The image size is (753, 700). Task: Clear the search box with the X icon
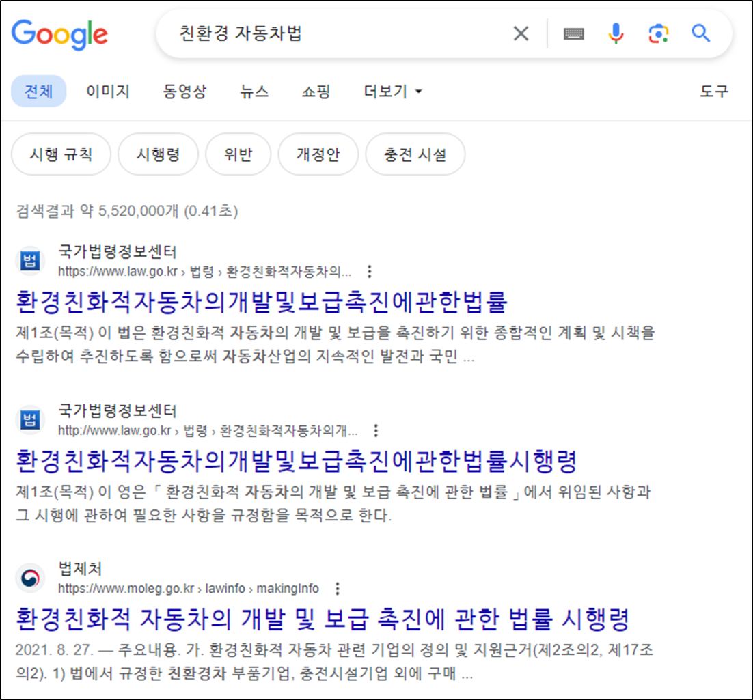521,33
